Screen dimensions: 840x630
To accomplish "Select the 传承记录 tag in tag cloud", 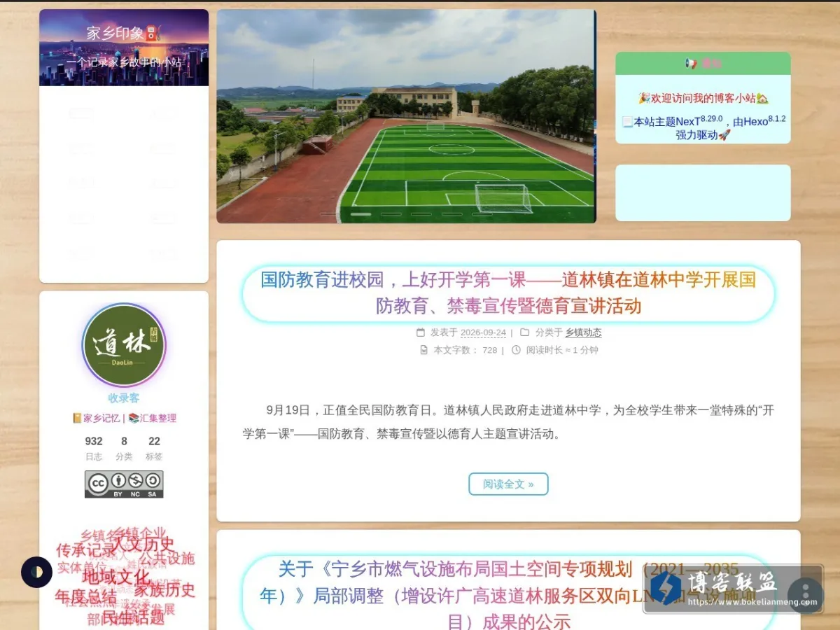I will click(86, 550).
